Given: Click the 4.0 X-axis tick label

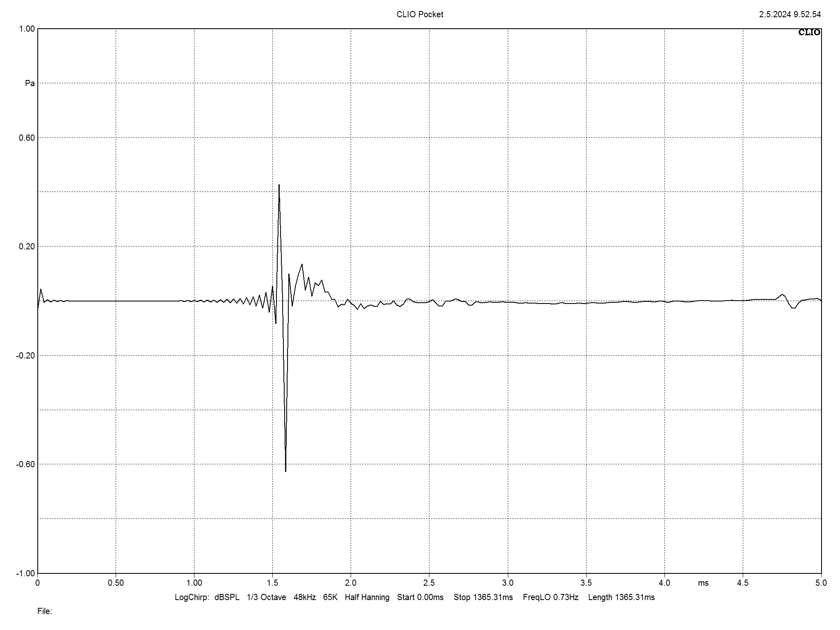Looking at the screenshot, I should pyautogui.click(x=664, y=583).
